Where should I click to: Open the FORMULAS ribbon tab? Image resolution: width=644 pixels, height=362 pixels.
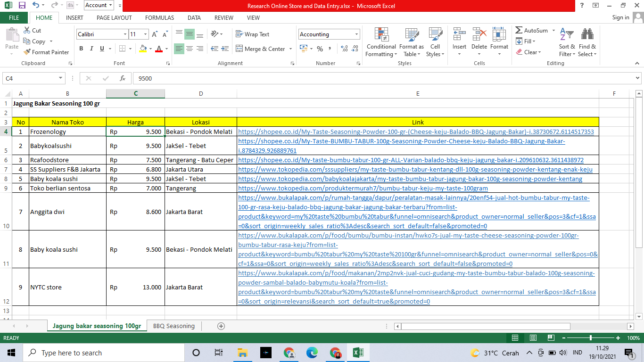tap(159, 18)
